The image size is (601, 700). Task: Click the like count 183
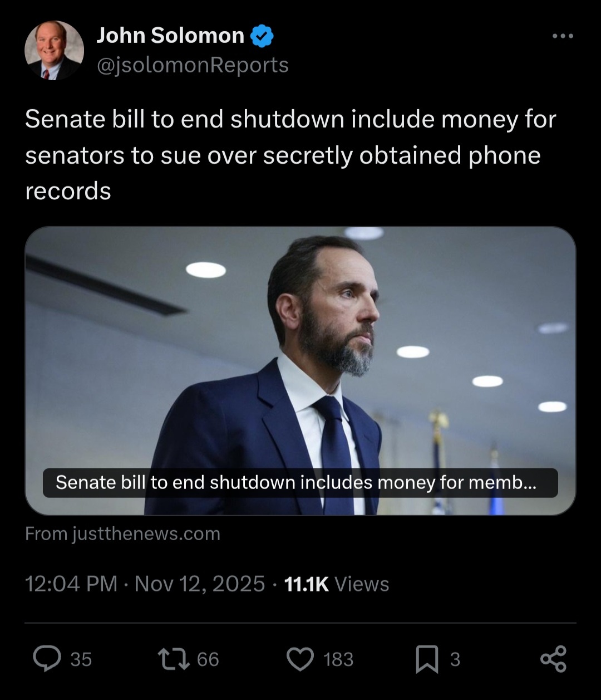pyautogui.click(x=338, y=659)
